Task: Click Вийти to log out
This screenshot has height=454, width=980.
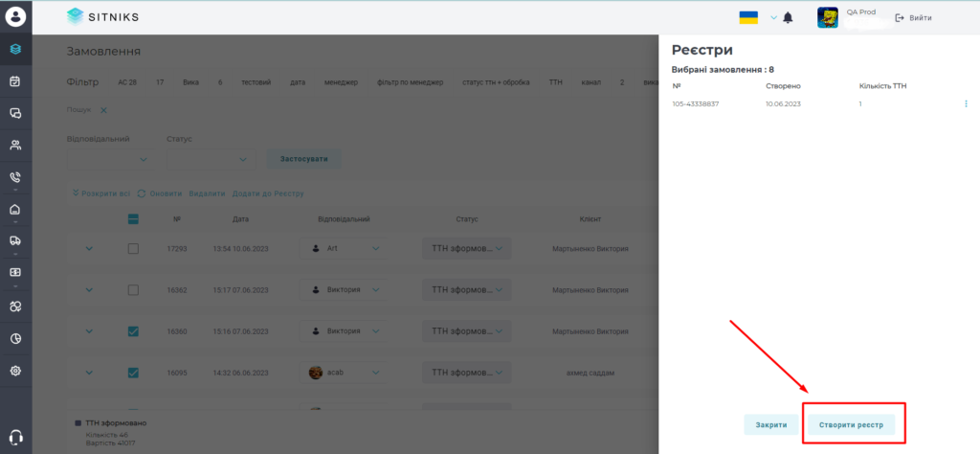Action: click(913, 17)
